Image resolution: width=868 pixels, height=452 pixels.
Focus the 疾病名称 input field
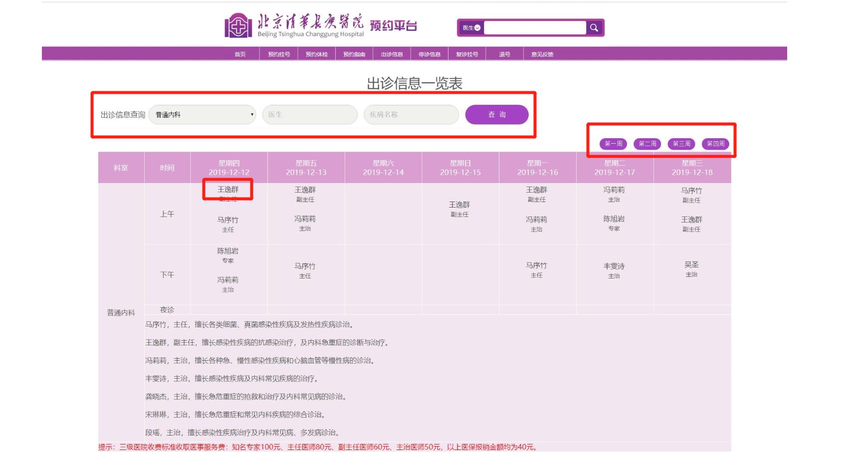tap(411, 115)
